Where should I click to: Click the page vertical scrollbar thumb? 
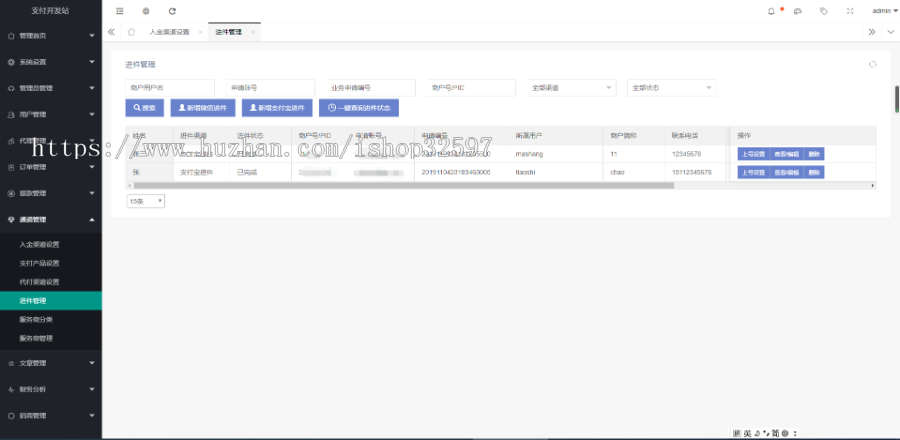tap(897, 99)
